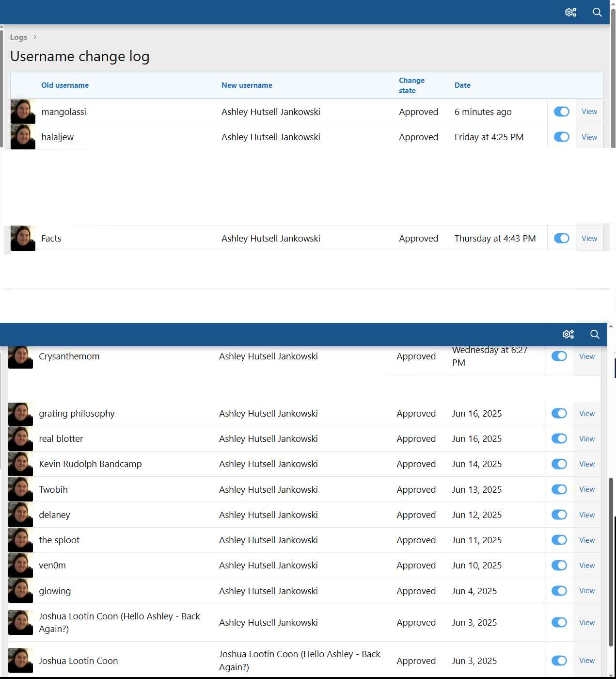
Task: Disable the toggle in the Facts row
Action: pos(561,238)
